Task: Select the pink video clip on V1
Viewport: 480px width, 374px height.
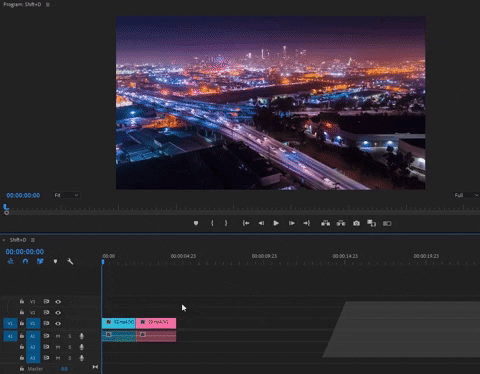Action: [156, 323]
